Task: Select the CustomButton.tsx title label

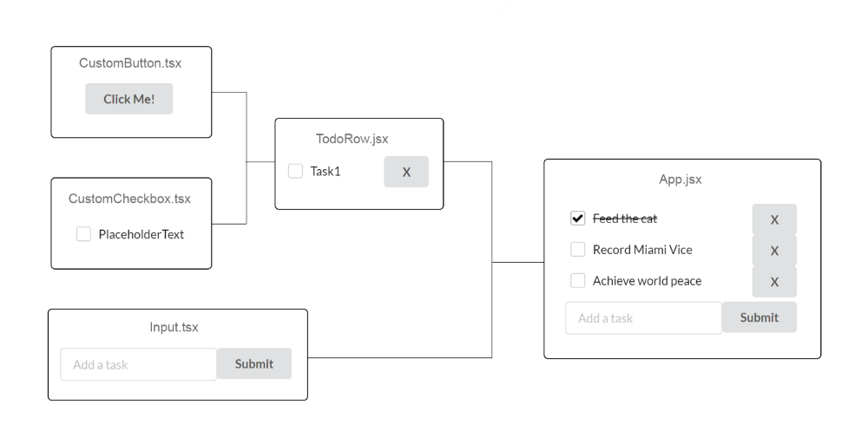Action: (x=130, y=63)
